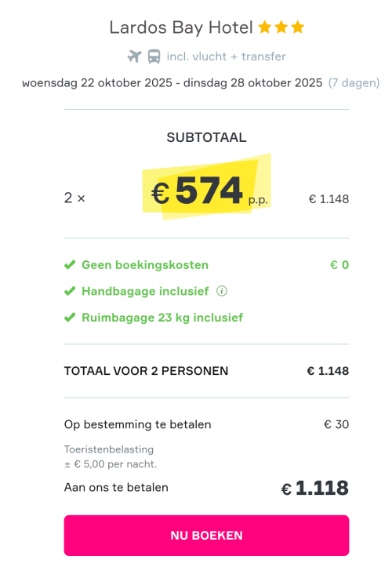Click the third hotel rating star
Screen dimensions: 392x567
click(298, 27)
